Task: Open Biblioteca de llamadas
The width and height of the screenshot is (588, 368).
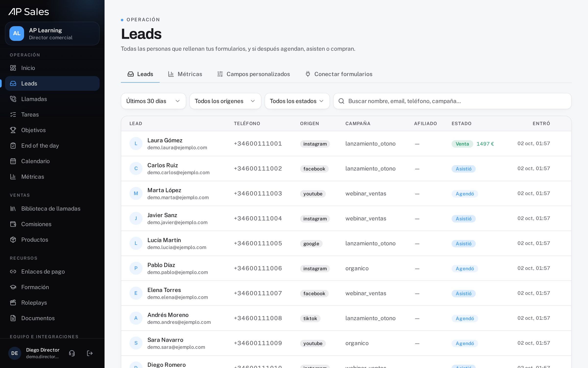Action: pyautogui.click(x=52, y=209)
